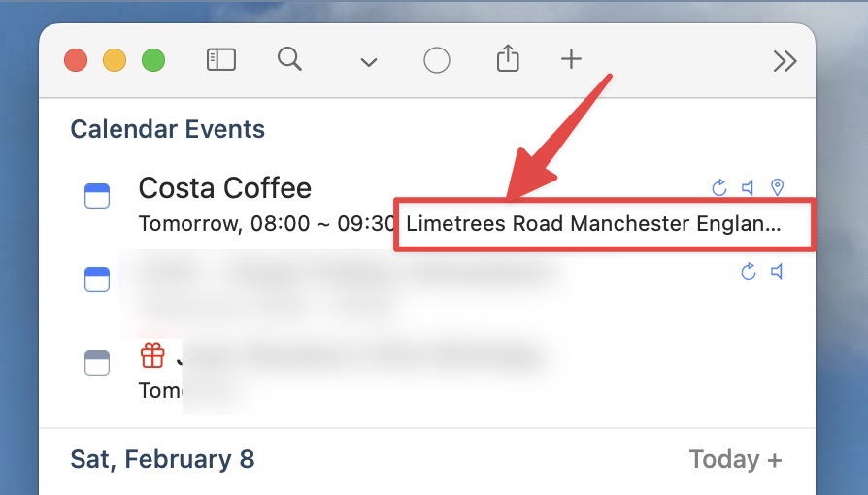
Task: Add new item with plus icon
Action: pyautogui.click(x=571, y=58)
